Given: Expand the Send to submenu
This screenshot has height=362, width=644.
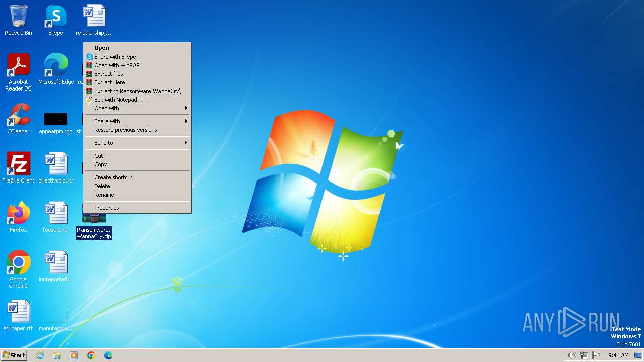Looking at the screenshot, I should 137,143.
